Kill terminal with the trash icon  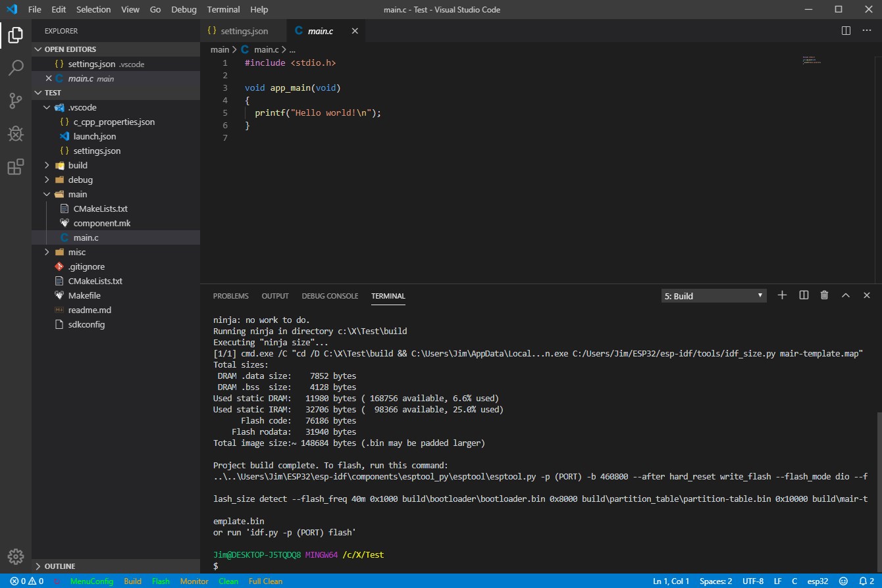824,295
